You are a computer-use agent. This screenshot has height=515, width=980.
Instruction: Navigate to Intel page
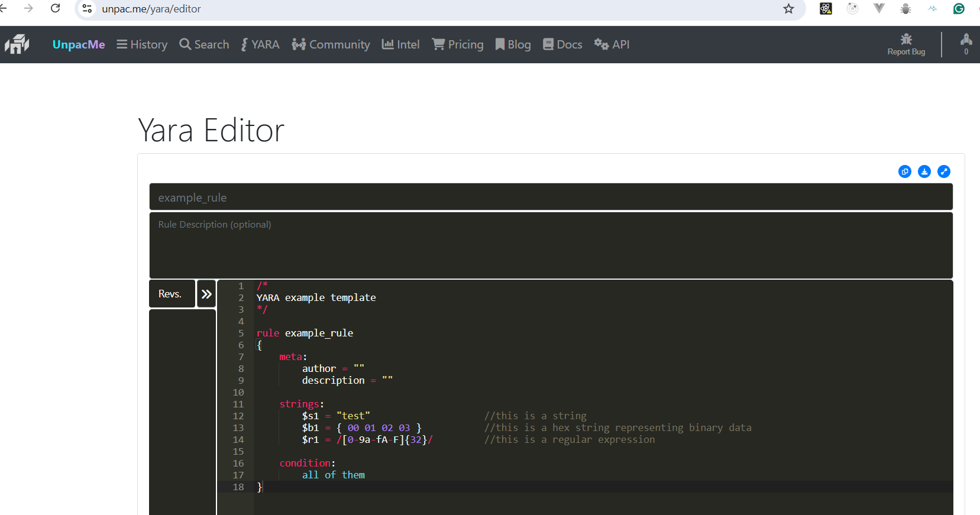click(400, 44)
